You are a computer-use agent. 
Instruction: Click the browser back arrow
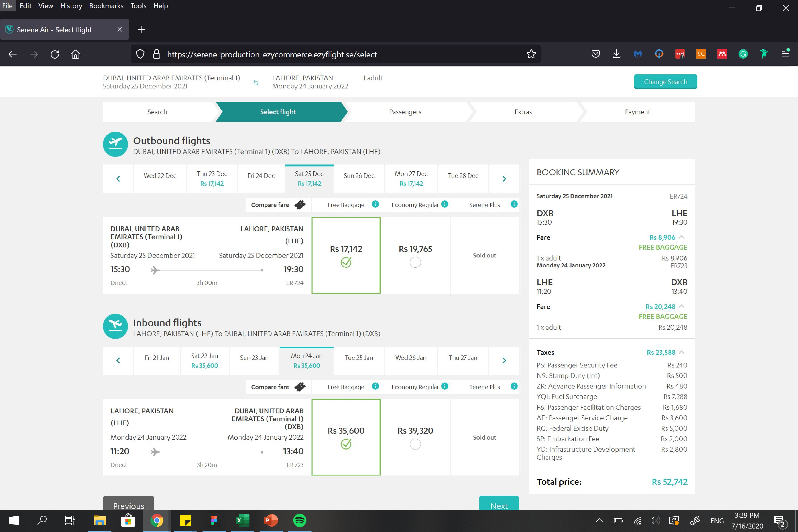click(13, 54)
